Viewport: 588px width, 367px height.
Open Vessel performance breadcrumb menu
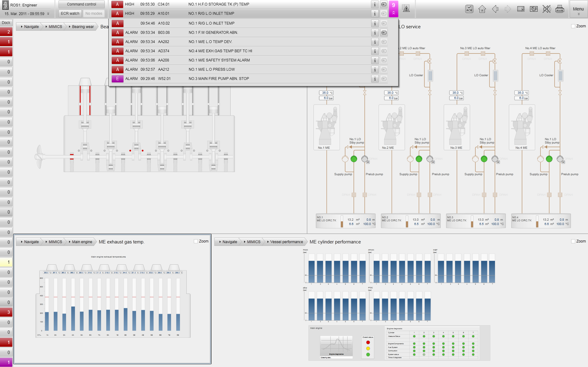click(286, 242)
